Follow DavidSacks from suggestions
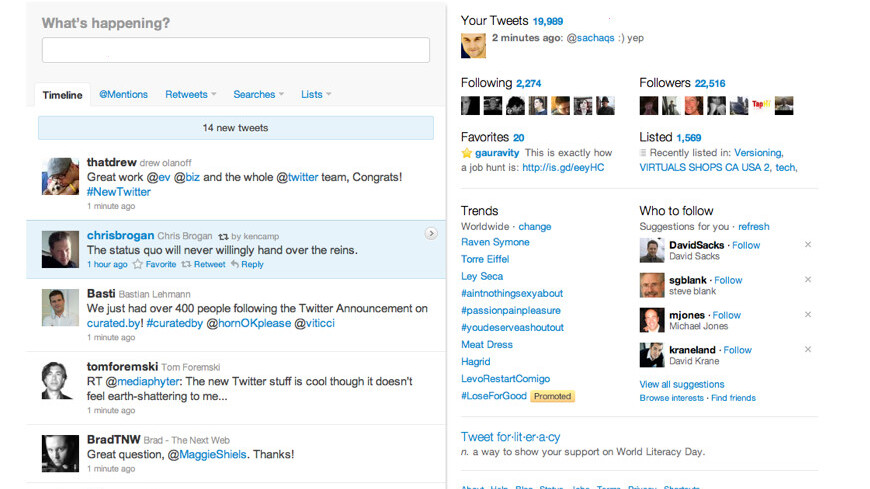The height and width of the screenshot is (489, 870). coord(746,245)
